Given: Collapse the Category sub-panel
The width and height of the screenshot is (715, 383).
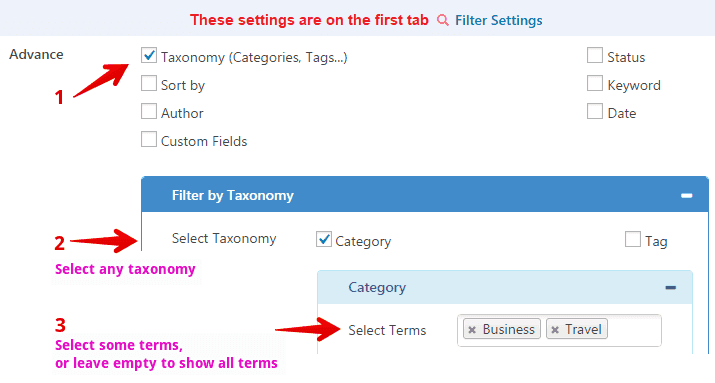Looking at the screenshot, I should 670,288.
